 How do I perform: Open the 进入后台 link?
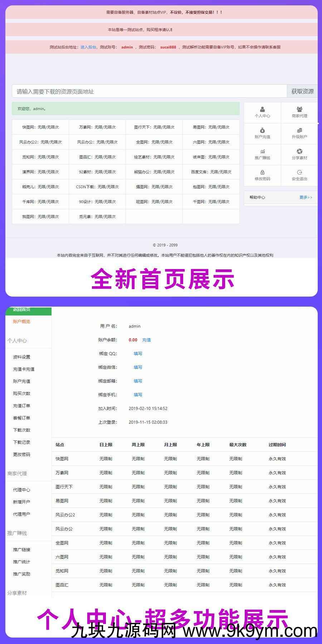[88, 47]
